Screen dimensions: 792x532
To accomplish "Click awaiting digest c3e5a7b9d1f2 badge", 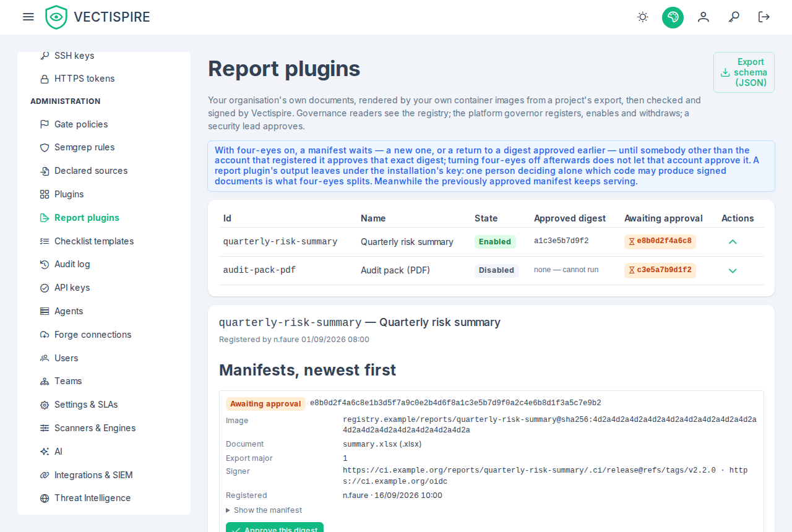I will click(x=660, y=270).
